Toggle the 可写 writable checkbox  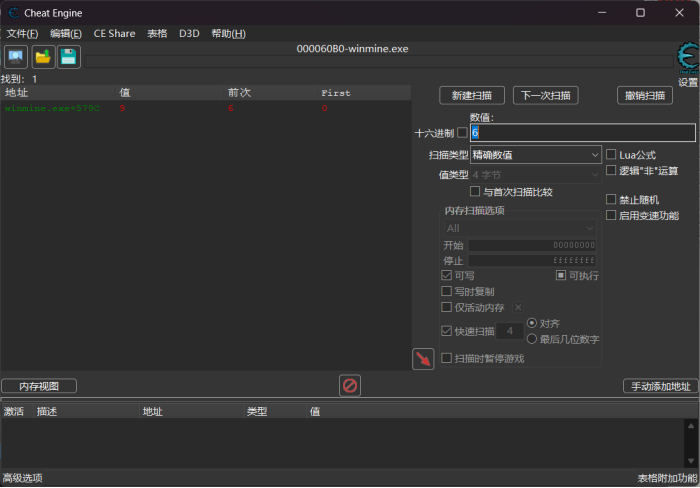click(x=446, y=275)
